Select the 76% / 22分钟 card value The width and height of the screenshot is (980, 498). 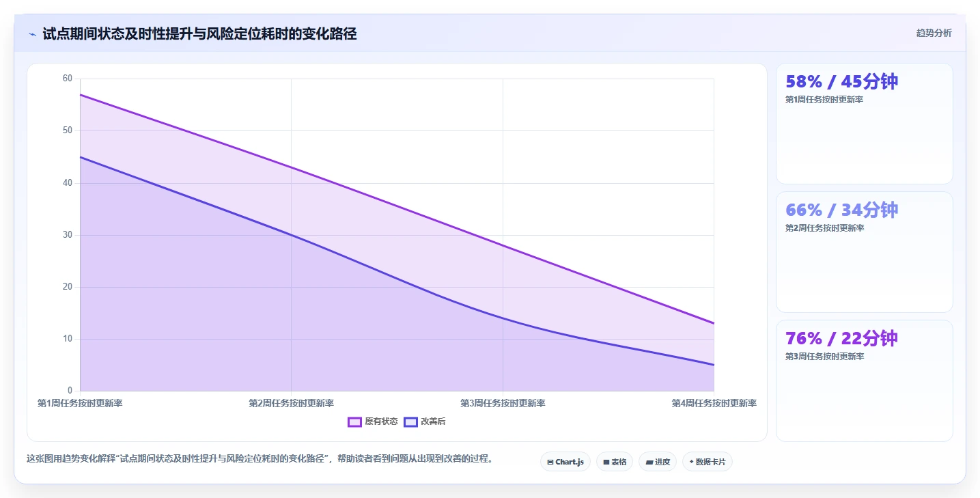point(841,338)
